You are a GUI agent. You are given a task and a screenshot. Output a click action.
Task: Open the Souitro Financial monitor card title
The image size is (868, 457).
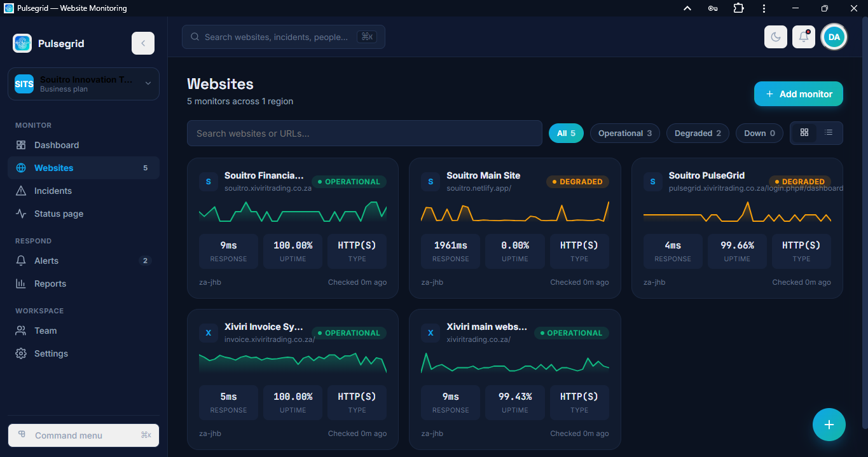264,175
